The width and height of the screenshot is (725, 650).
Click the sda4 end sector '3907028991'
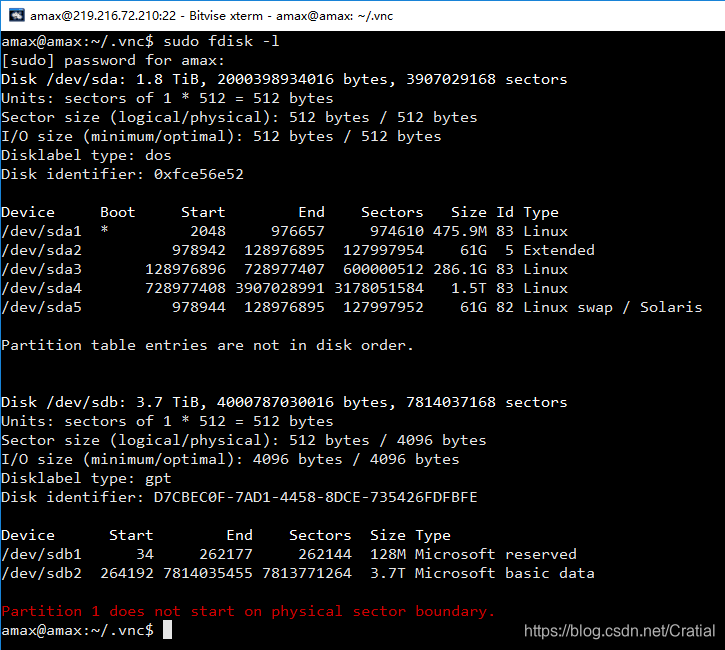(x=280, y=288)
